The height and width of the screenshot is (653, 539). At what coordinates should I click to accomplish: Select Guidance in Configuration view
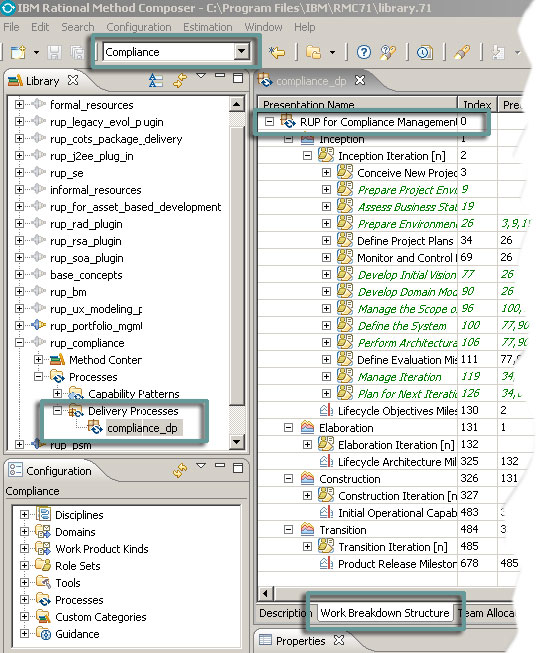[77, 634]
